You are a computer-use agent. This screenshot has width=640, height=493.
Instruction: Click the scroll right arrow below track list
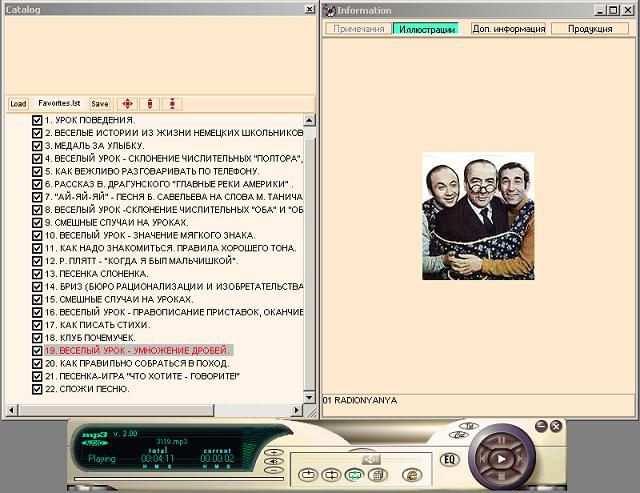[x=297, y=410]
